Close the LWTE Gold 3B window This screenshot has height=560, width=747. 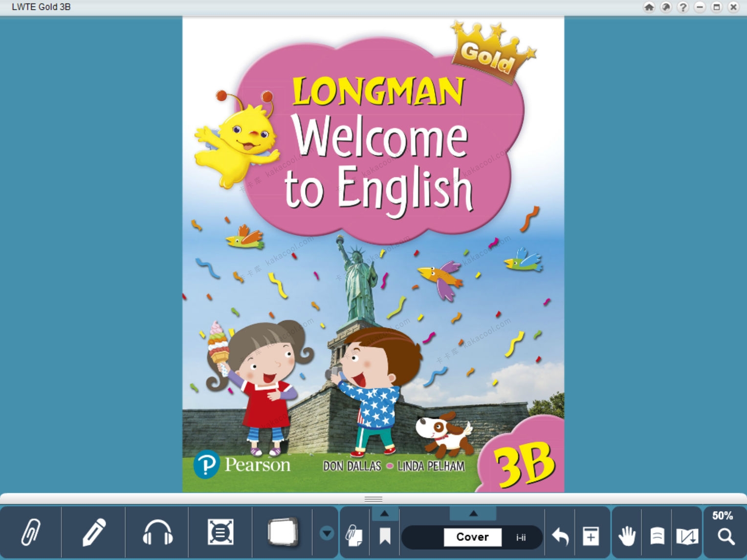tap(733, 7)
